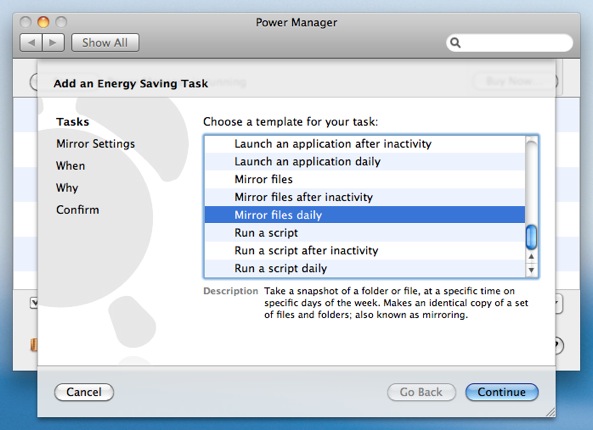Click the scroll up arrow in template list
The height and width of the screenshot is (430, 593).
pos(531,257)
